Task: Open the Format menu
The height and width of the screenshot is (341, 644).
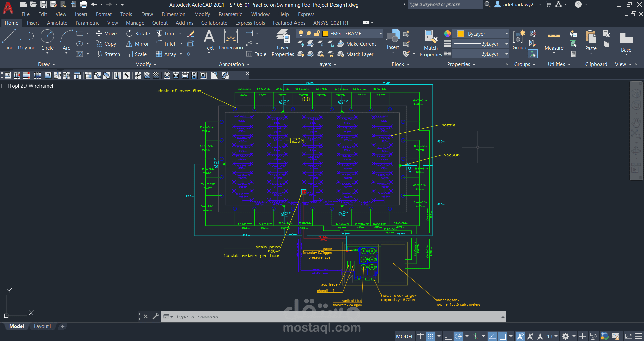Action: point(104,14)
